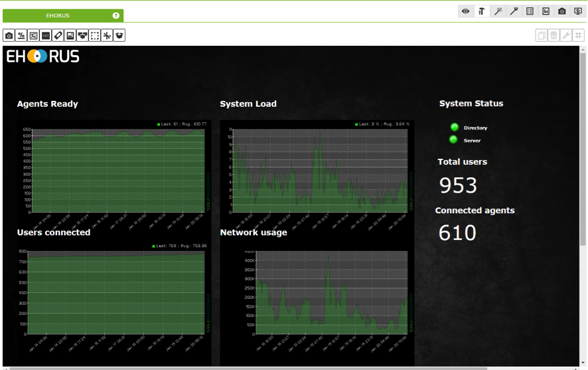
Task: Click the total users value 953
Action: pos(458,185)
